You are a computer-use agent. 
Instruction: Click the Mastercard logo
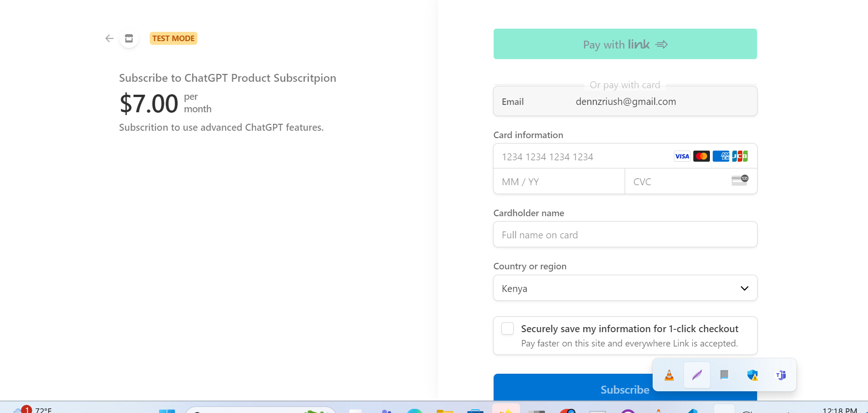click(x=701, y=156)
